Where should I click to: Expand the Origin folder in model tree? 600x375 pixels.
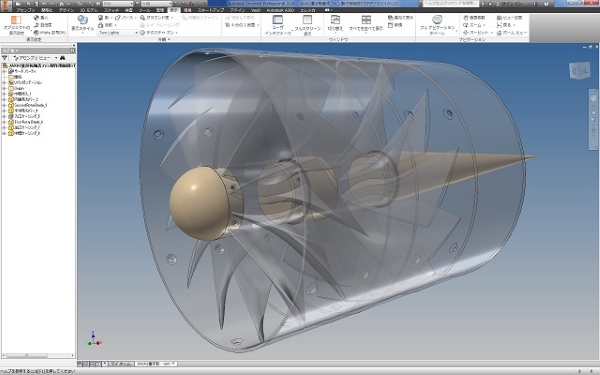tap(4, 88)
